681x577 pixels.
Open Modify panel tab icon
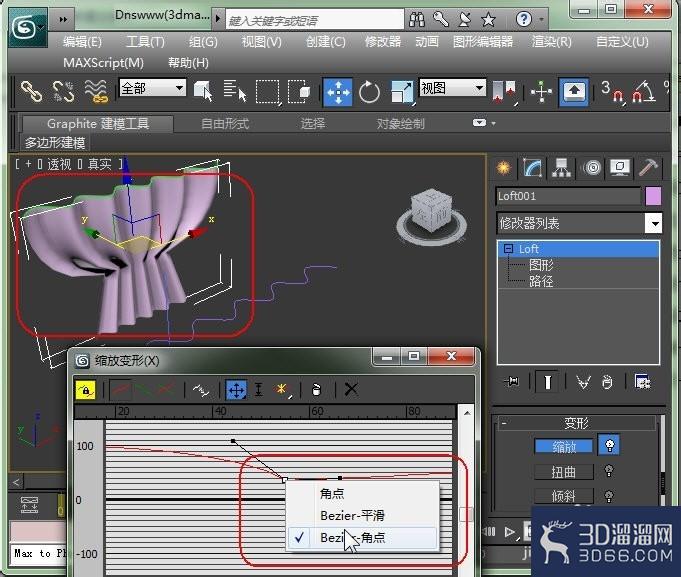tap(532, 168)
